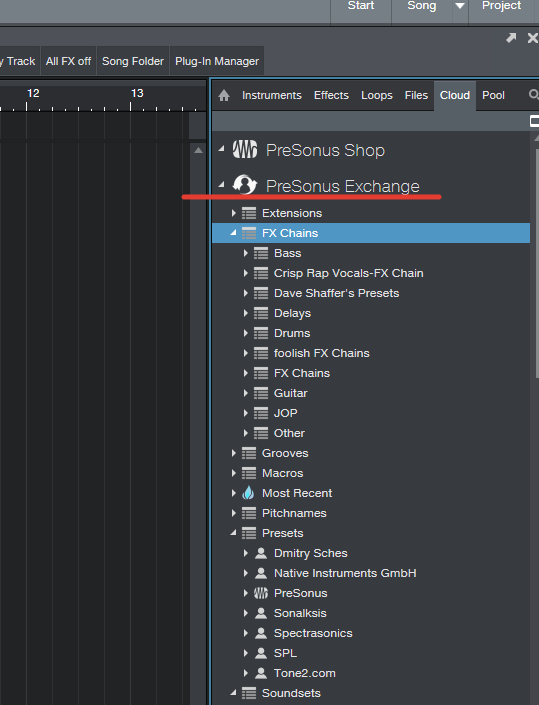Select the Cloud tab
The height and width of the screenshot is (705, 539).
pyautogui.click(x=455, y=95)
